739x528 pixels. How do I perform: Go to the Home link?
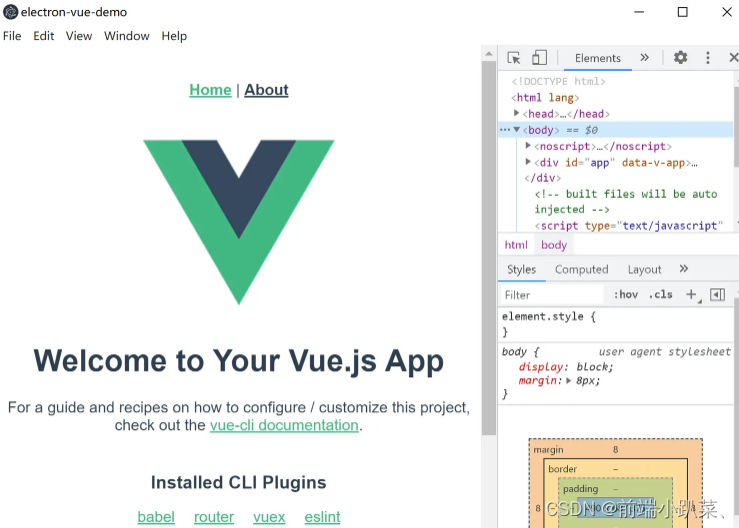pos(210,90)
